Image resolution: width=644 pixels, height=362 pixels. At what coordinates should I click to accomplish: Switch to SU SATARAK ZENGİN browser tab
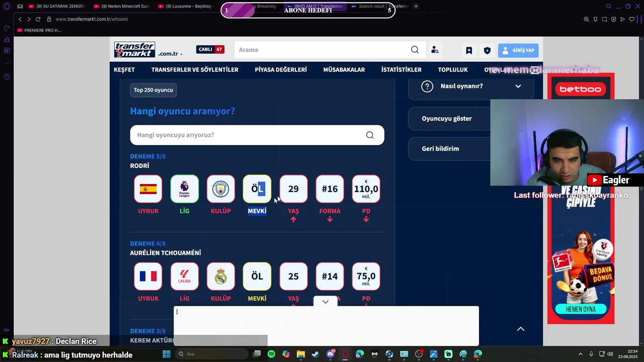(x=56, y=6)
